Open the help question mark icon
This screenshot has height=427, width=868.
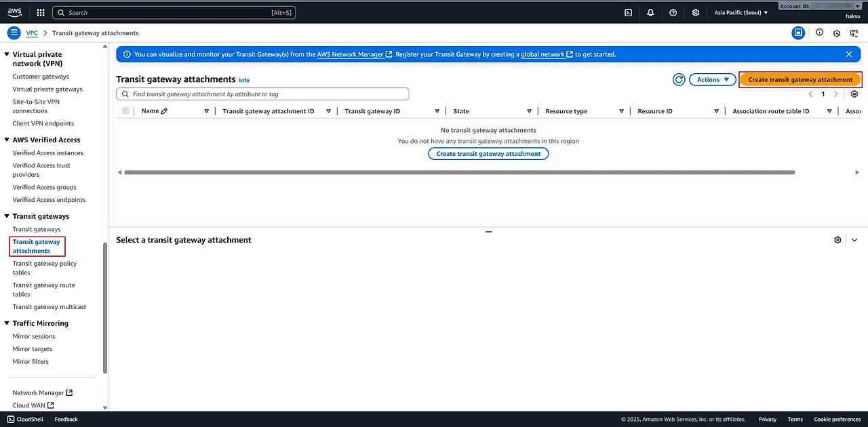(x=673, y=12)
